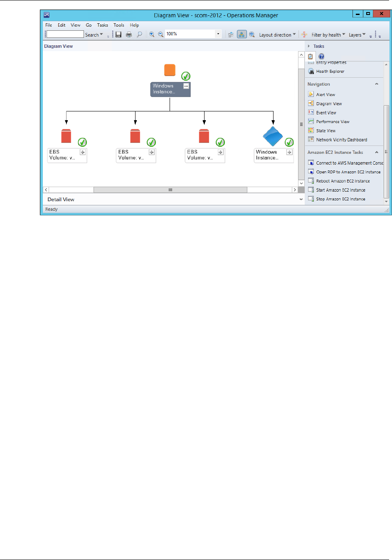392x560 pixels.
Task: Click the zoom-to-fit icon before Layout direction
Action: 252,35
